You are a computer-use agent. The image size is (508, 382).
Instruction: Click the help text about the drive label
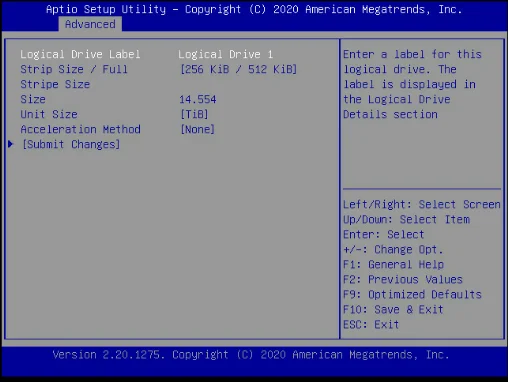[x=412, y=84]
